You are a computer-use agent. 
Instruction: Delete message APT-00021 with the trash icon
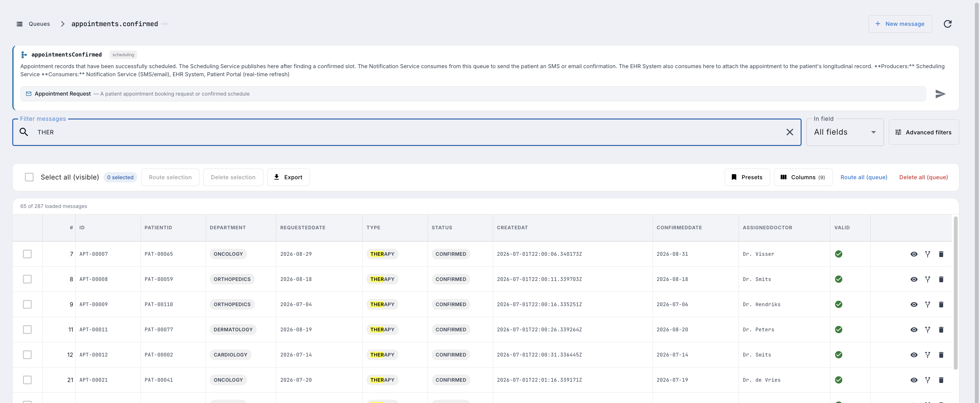(941, 380)
